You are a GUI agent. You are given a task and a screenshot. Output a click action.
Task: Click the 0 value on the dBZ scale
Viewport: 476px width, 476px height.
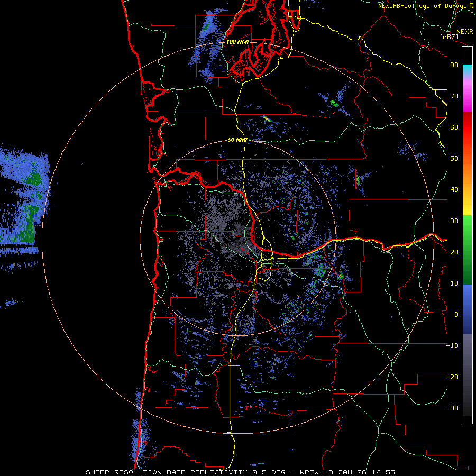click(x=456, y=315)
